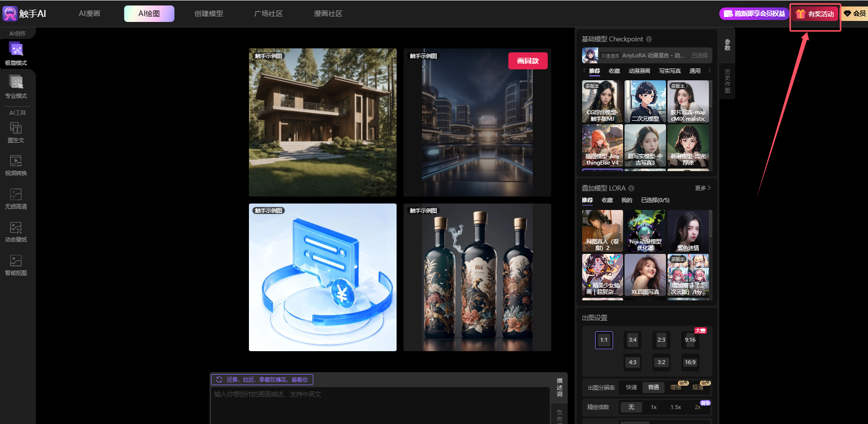Image resolution: width=868 pixels, height=424 pixels.
Task: Add the 紫色迷情 LORA
Action: pyautogui.click(x=688, y=231)
